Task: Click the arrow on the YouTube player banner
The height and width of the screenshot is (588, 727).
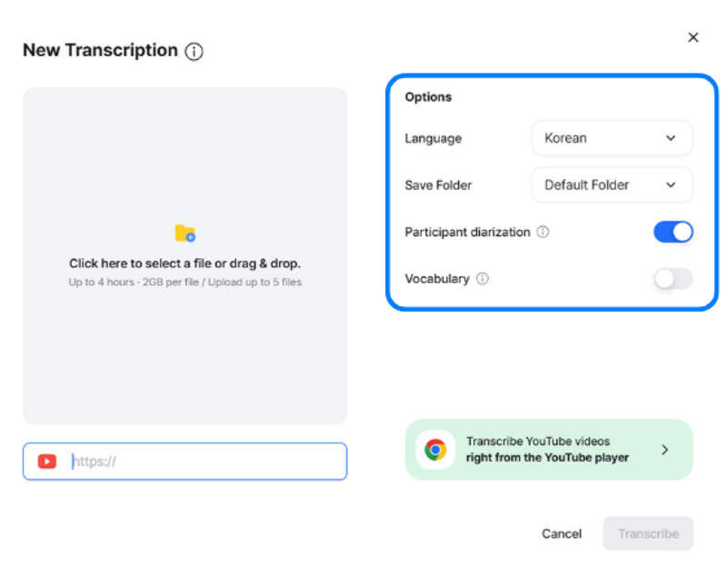Action: [665, 449]
